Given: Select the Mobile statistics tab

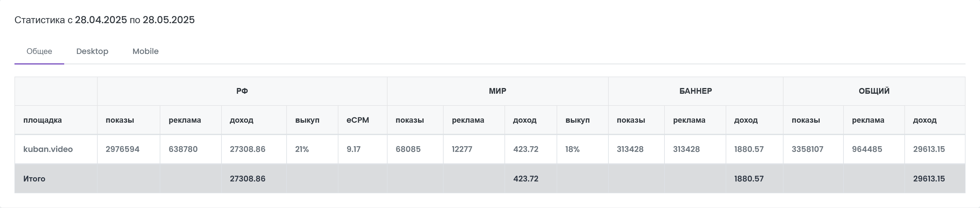Looking at the screenshot, I should click(145, 51).
